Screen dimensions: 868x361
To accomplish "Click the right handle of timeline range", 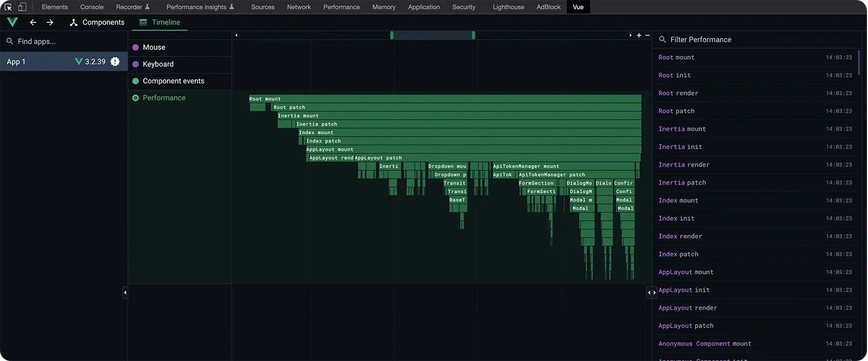I will pyautogui.click(x=473, y=35).
